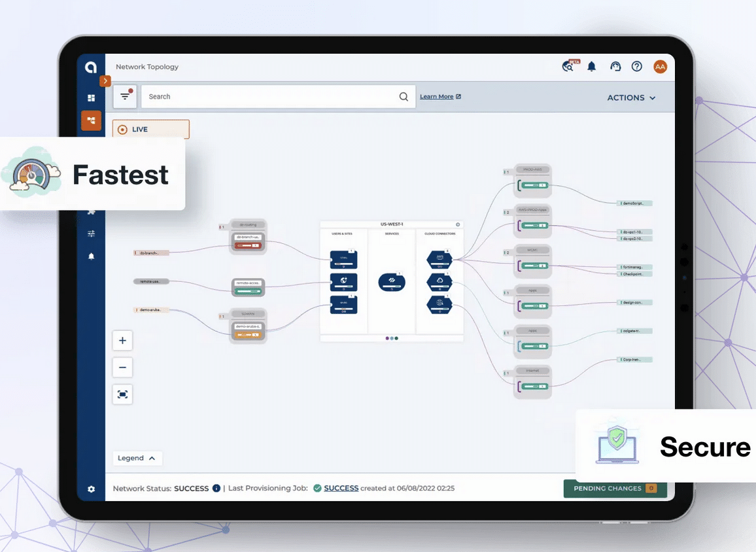This screenshot has width=756, height=552.
Task: Open the ACTIONS dropdown
Action: (x=630, y=97)
